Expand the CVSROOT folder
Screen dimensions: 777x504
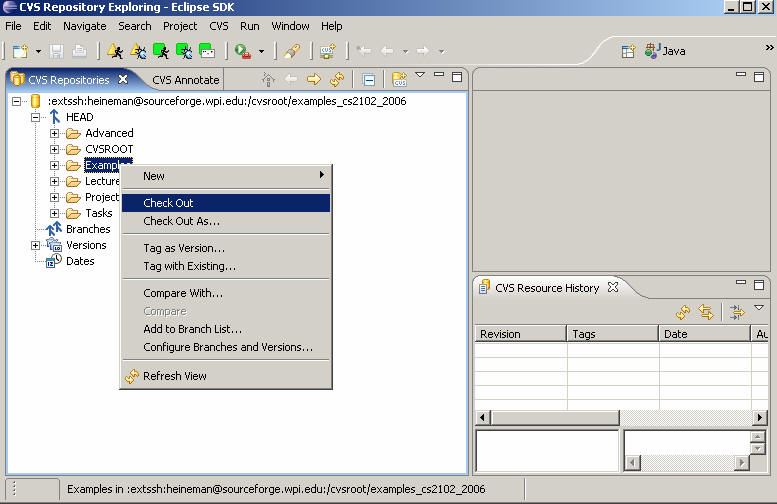tap(55, 149)
